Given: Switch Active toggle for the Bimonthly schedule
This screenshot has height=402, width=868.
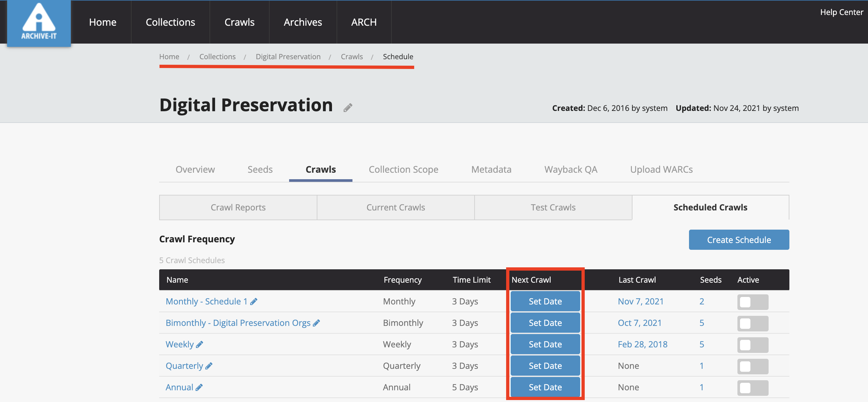Looking at the screenshot, I should [x=752, y=323].
